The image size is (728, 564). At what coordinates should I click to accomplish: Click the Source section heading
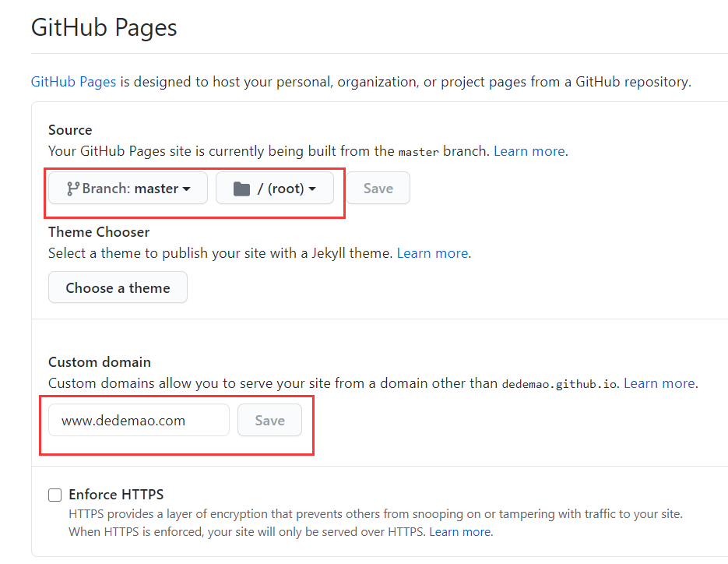pos(70,130)
